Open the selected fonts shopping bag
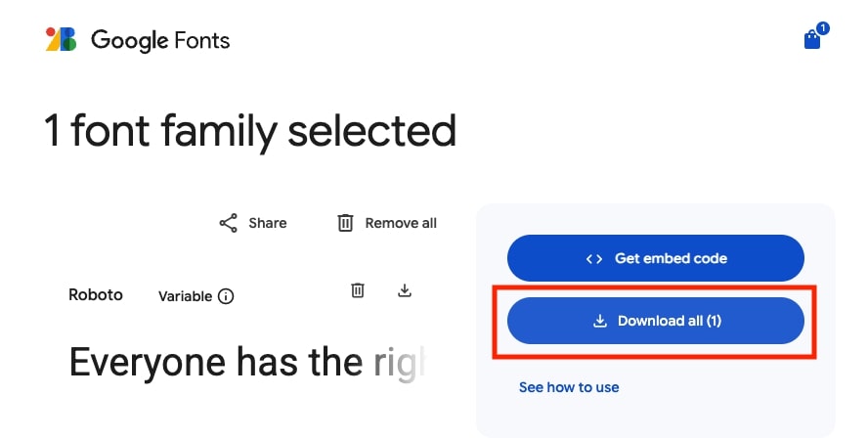Image resolution: width=868 pixels, height=440 pixels. 811,40
